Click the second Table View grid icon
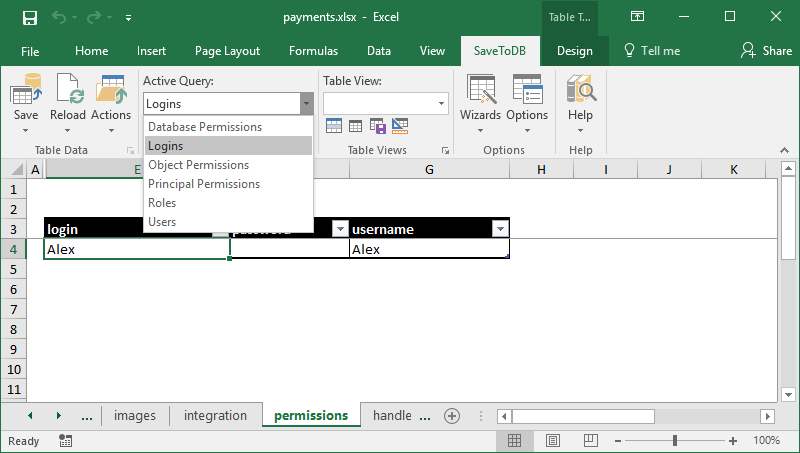The width and height of the screenshot is (800, 453). coord(356,125)
